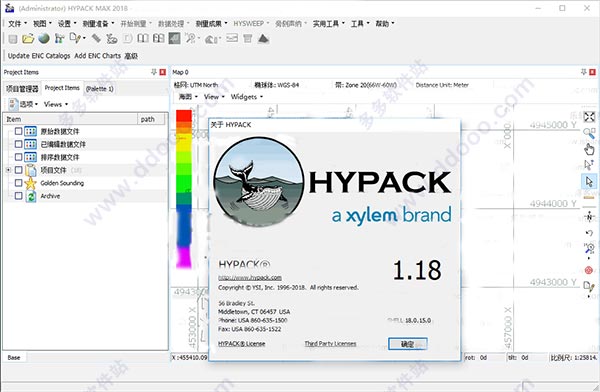Screen dimensions: 600x392
Task: Select the arrow pointer tool
Action: coord(589,181)
